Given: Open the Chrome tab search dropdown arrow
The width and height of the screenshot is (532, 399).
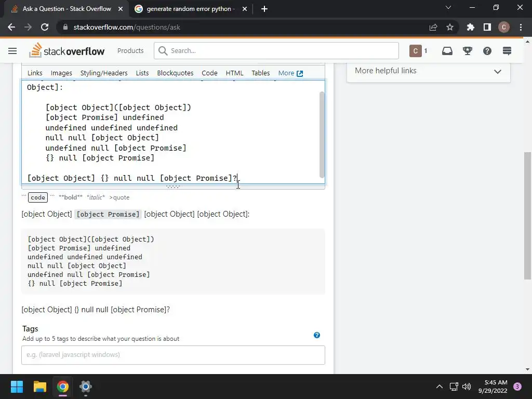Looking at the screenshot, I should pyautogui.click(x=448, y=7).
